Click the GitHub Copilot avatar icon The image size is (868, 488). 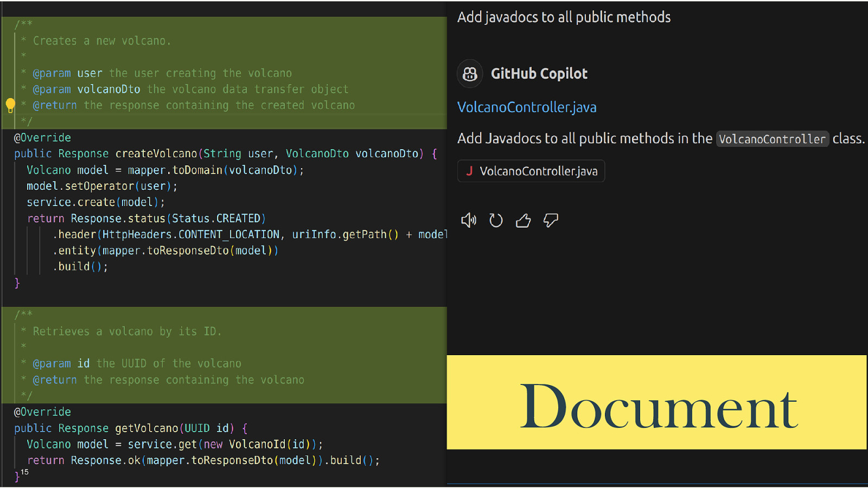coord(470,74)
